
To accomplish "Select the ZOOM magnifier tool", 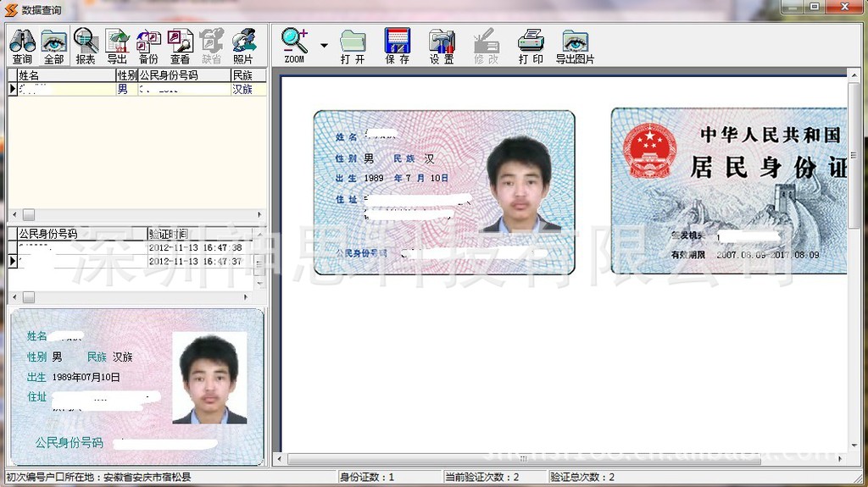I will pyautogui.click(x=294, y=46).
